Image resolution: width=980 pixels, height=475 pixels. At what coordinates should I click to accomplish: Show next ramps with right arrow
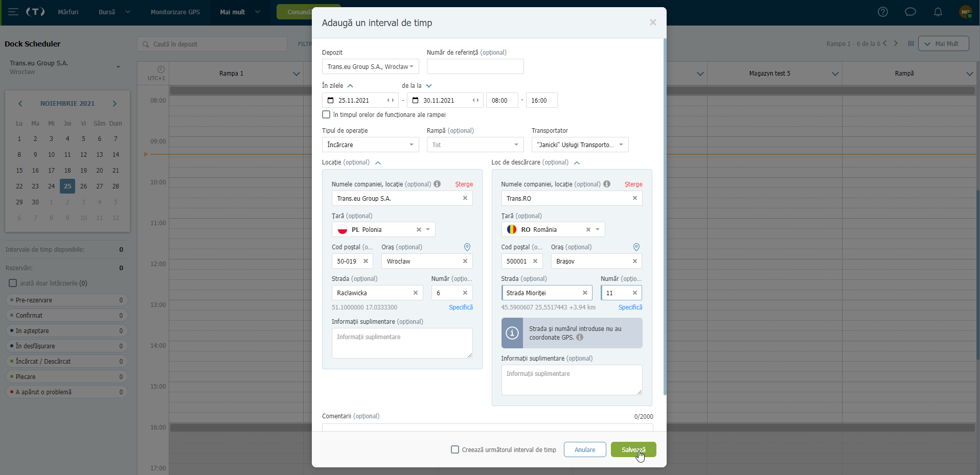point(896,43)
